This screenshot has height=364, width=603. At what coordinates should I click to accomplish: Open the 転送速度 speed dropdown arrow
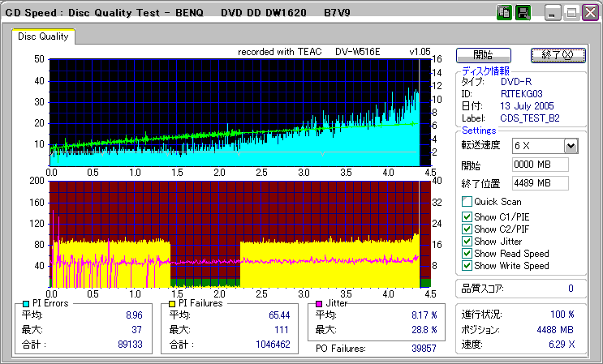point(571,146)
